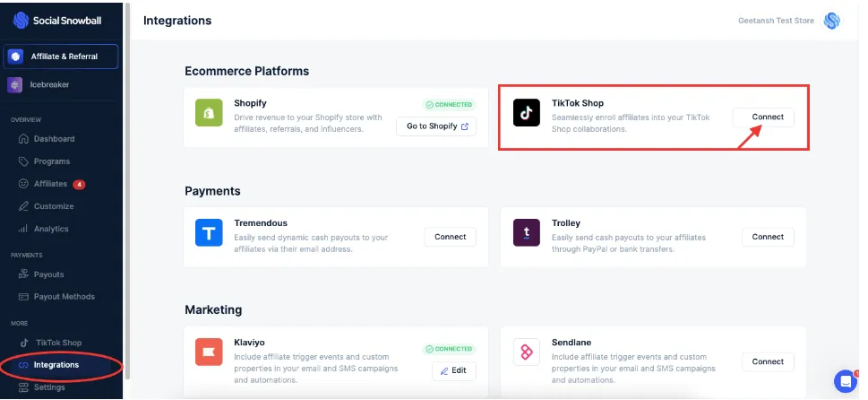868x400 pixels.
Task: Go to TikTok Shop sidebar item
Action: pos(59,343)
